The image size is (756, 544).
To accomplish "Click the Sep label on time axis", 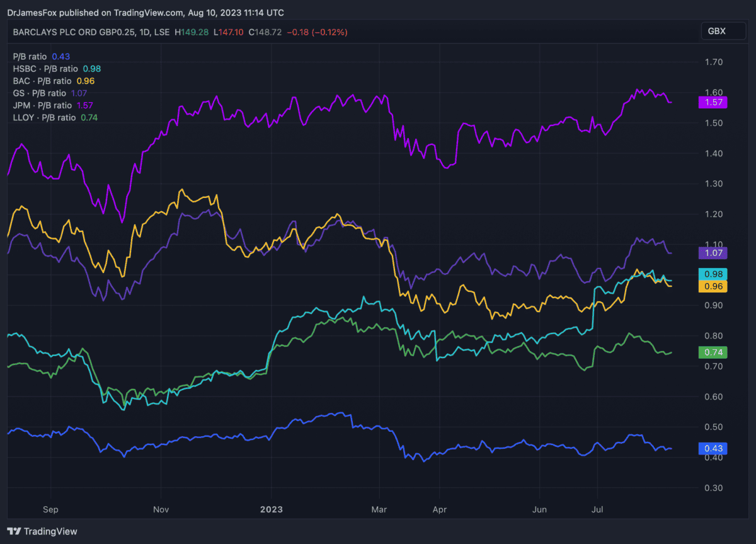I will (x=50, y=509).
